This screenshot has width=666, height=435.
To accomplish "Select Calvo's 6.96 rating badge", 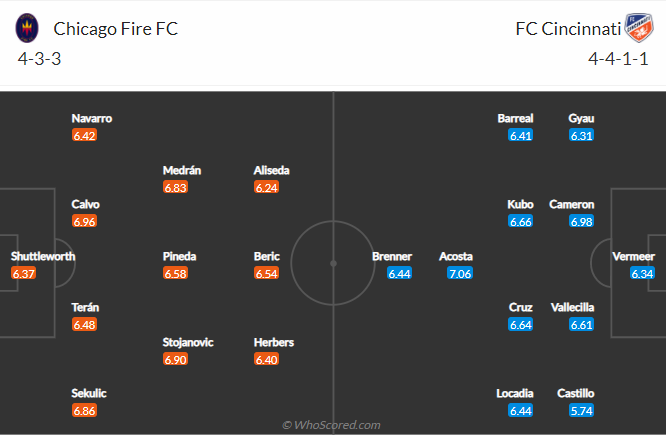I will (x=85, y=221).
